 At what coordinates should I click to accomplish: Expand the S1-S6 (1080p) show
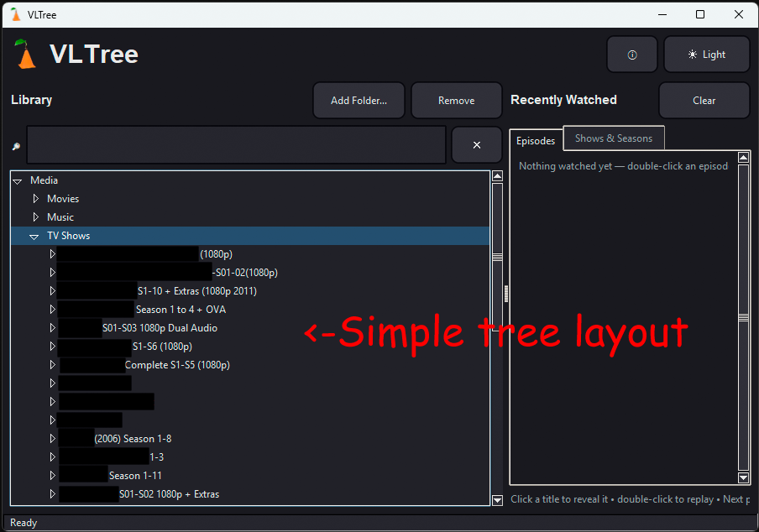52,347
